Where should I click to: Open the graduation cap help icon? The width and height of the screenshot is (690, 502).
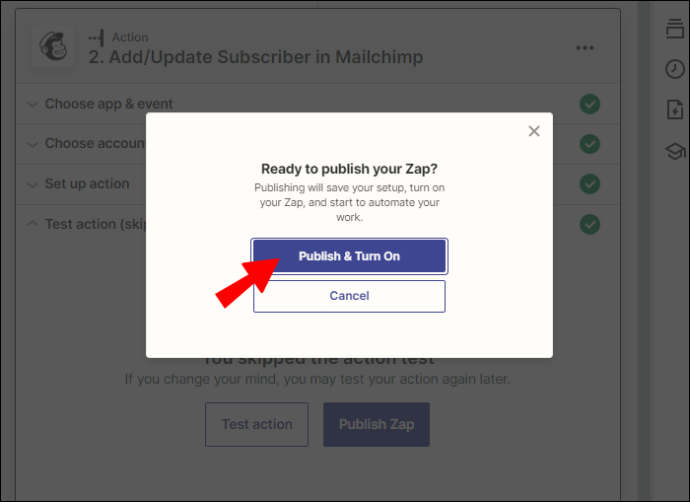coord(675,151)
